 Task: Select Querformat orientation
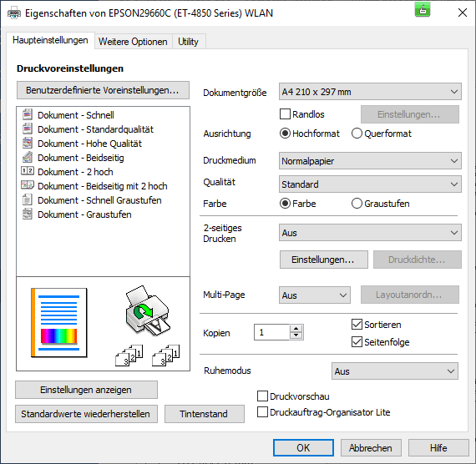[357, 134]
